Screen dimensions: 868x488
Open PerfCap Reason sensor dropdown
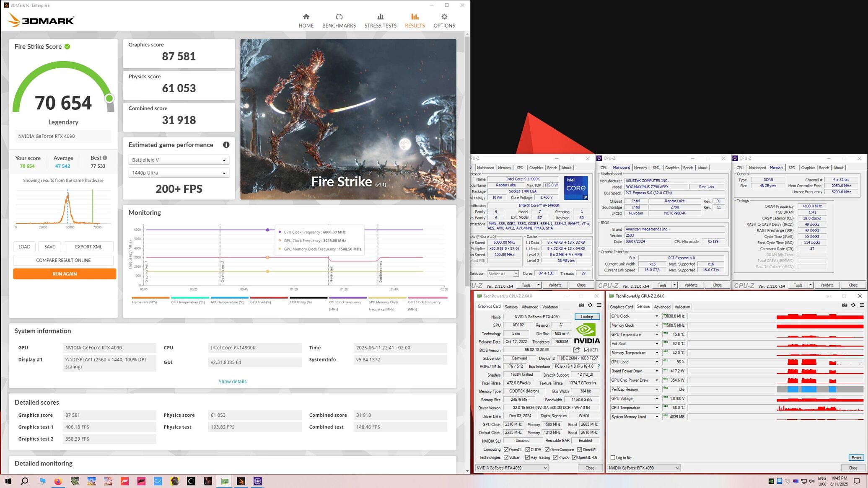point(656,390)
